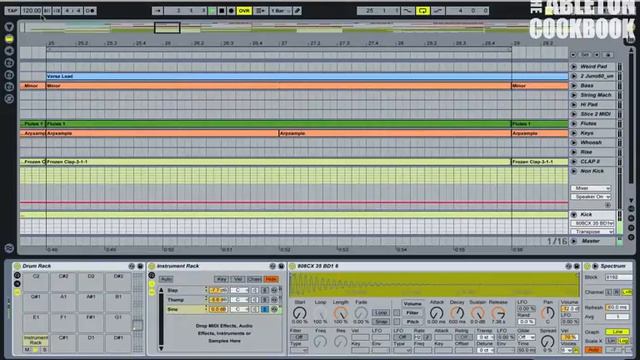Select the Instrument Rack drum pad
Screen dimensions: 640x360
pos(36,343)
